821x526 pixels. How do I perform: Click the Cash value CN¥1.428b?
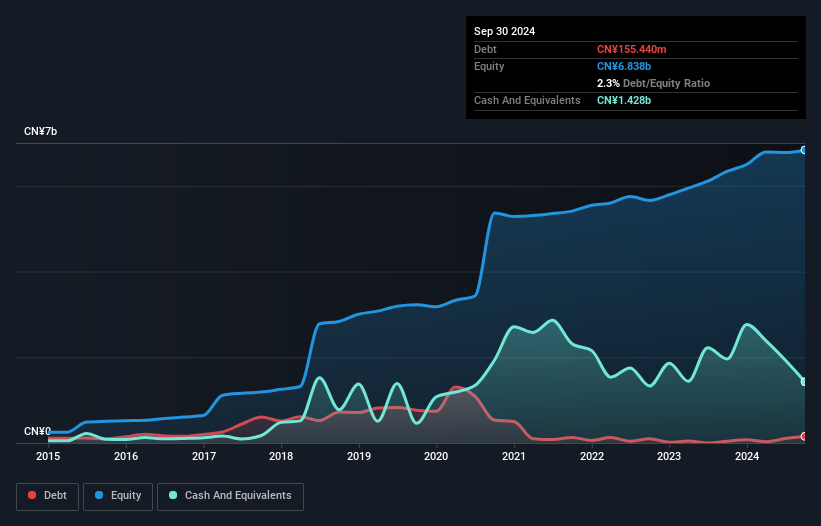point(624,100)
